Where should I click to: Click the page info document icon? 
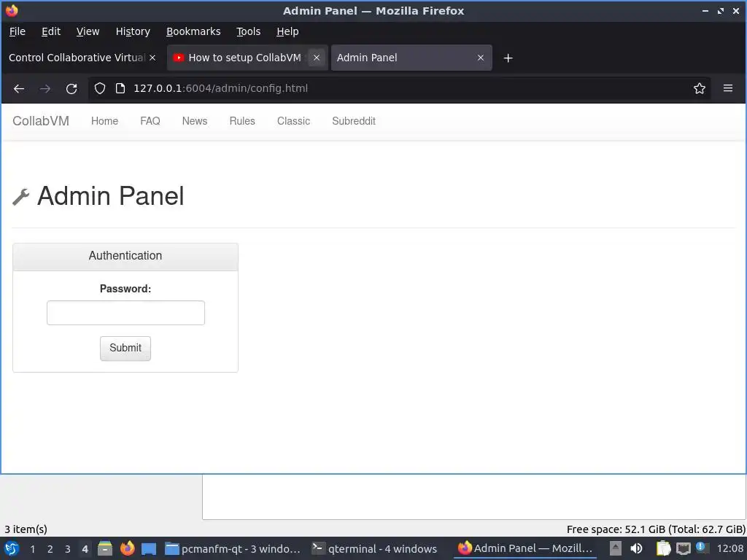[x=120, y=88]
